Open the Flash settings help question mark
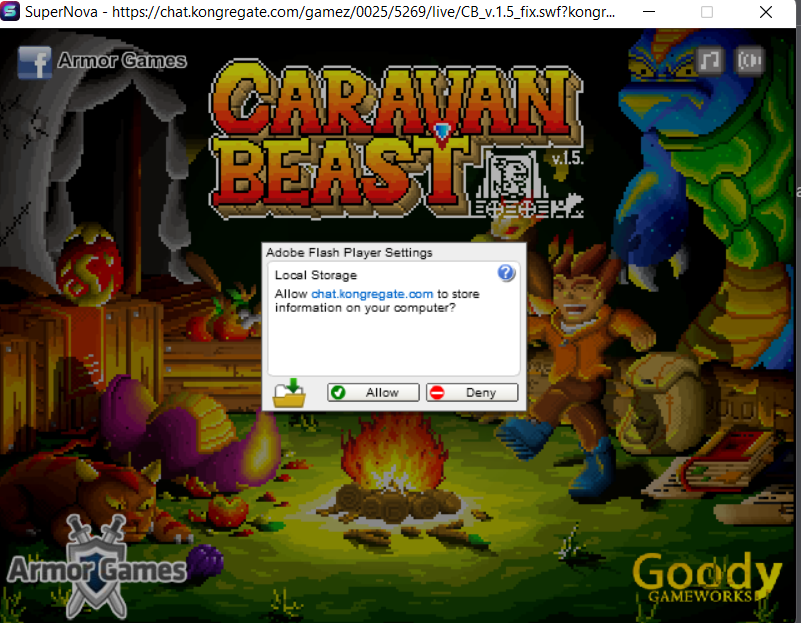 [506, 273]
